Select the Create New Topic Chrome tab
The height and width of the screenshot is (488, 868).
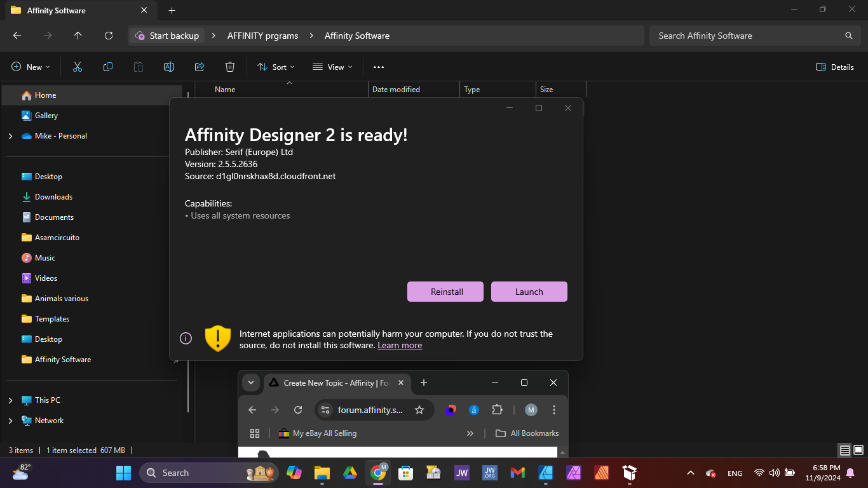pyautogui.click(x=336, y=383)
